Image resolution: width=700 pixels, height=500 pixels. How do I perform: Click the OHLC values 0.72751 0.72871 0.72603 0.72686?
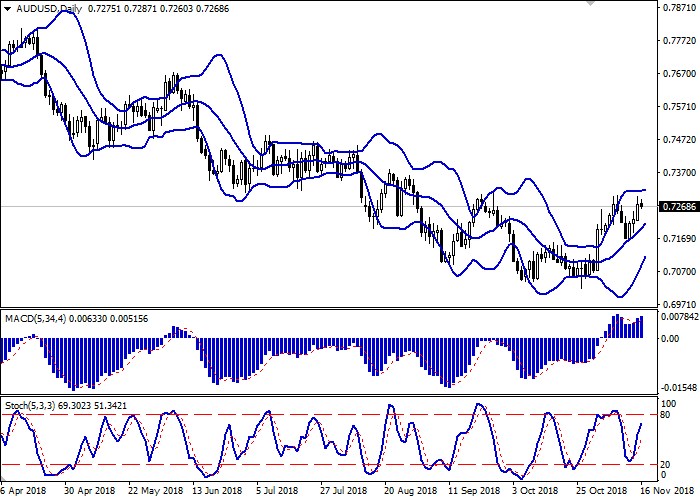158,9
